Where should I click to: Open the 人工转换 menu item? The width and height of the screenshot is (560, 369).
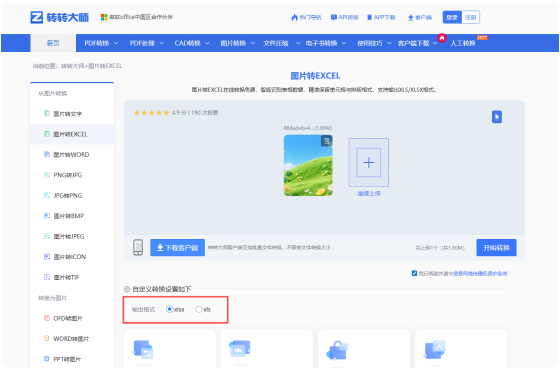point(462,43)
